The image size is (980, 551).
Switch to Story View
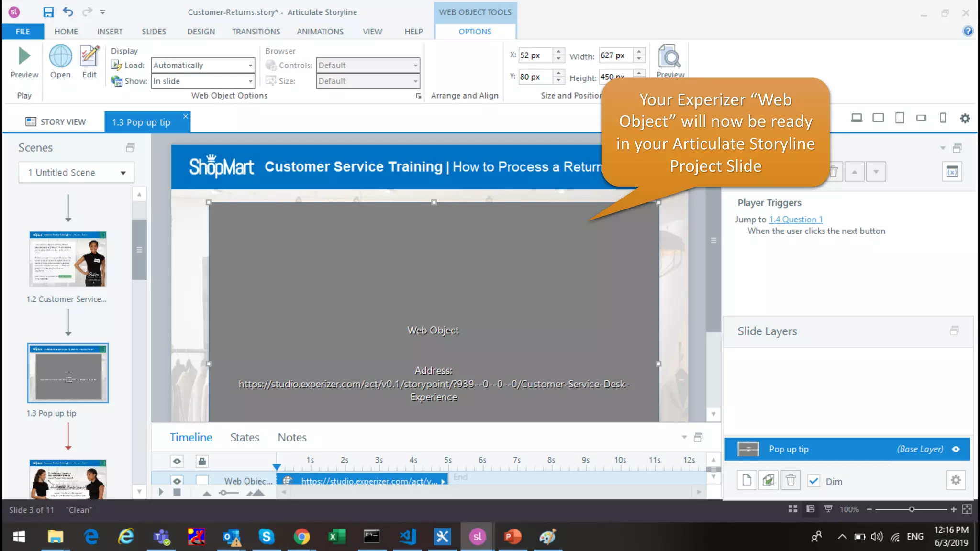click(x=56, y=122)
